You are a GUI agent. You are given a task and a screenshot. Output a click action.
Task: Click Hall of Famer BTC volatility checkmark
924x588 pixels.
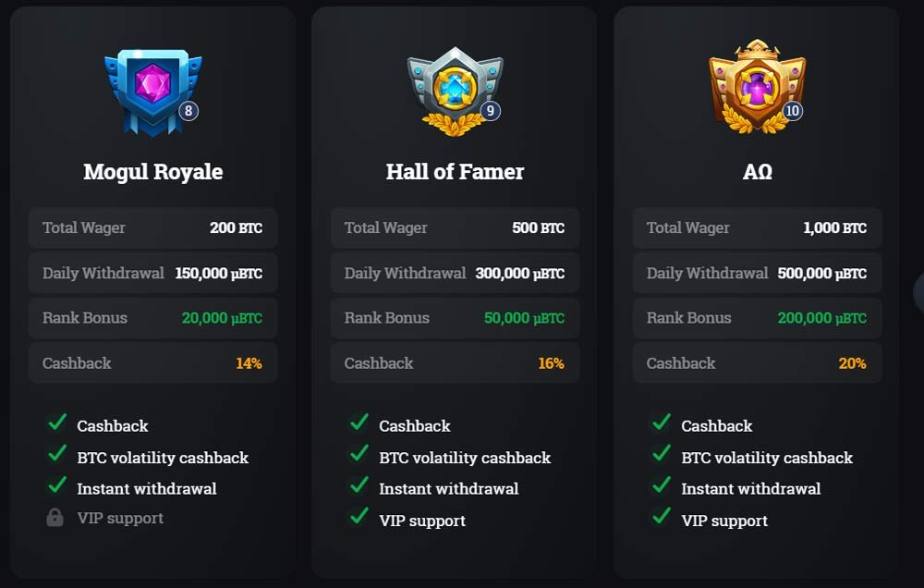click(359, 453)
